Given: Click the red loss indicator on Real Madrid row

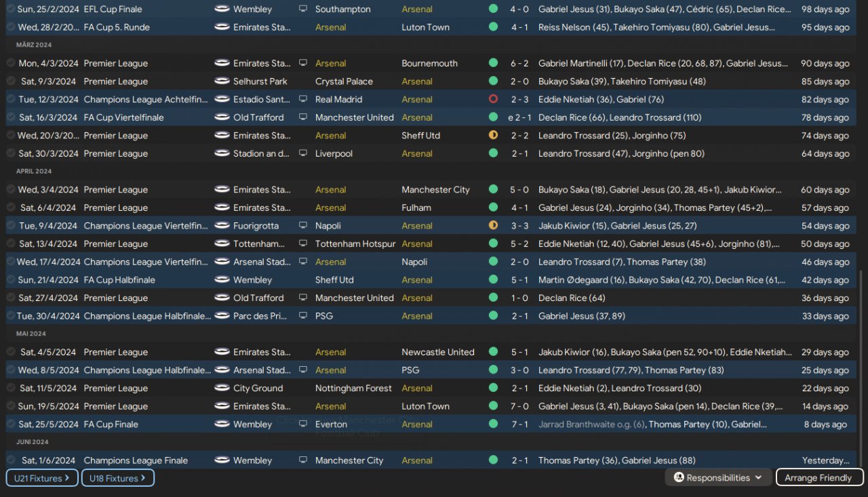Looking at the screenshot, I should point(493,99).
